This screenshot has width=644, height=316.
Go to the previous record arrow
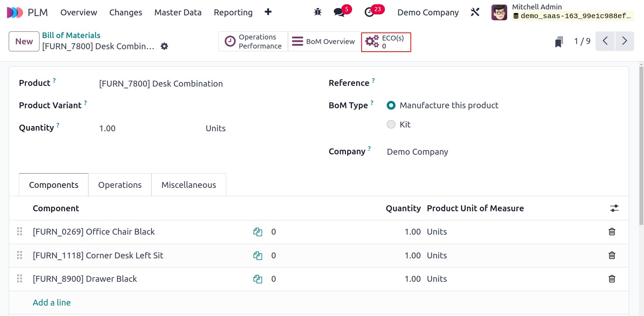[x=605, y=41]
